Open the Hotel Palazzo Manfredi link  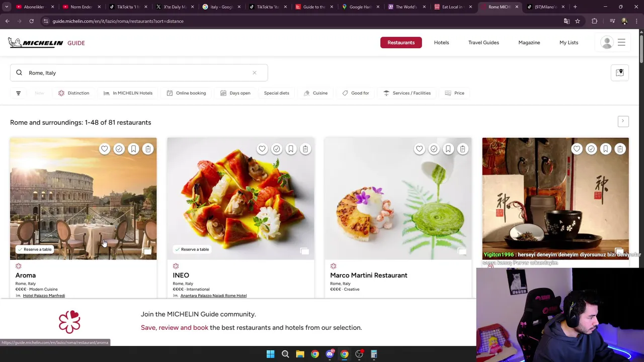coord(44,296)
